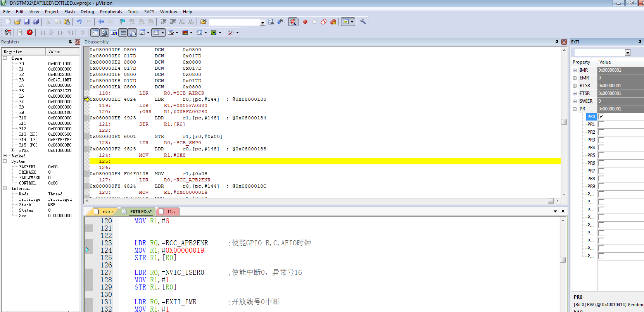Uncheck the PR0 pending bit
The height and width of the screenshot is (312, 644).
click(601, 116)
